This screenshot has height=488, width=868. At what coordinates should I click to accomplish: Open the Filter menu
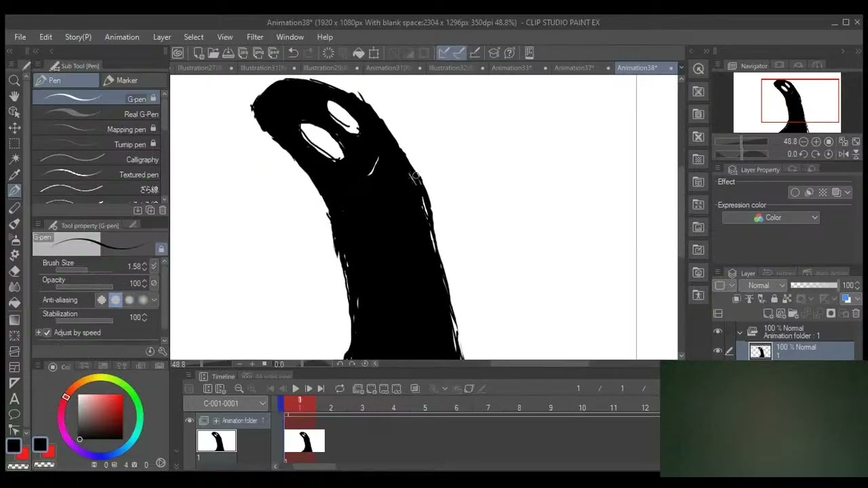255,37
